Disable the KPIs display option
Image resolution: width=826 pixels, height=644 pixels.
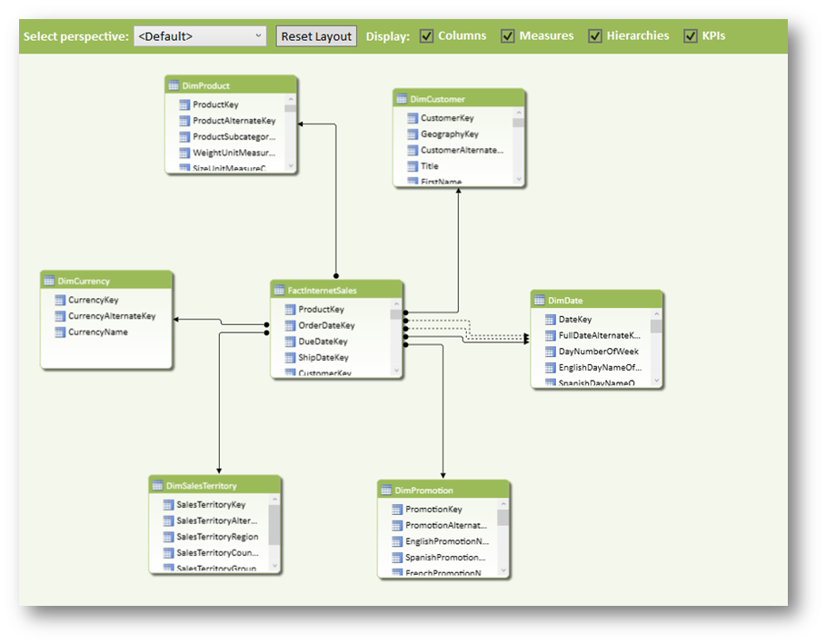(x=692, y=35)
